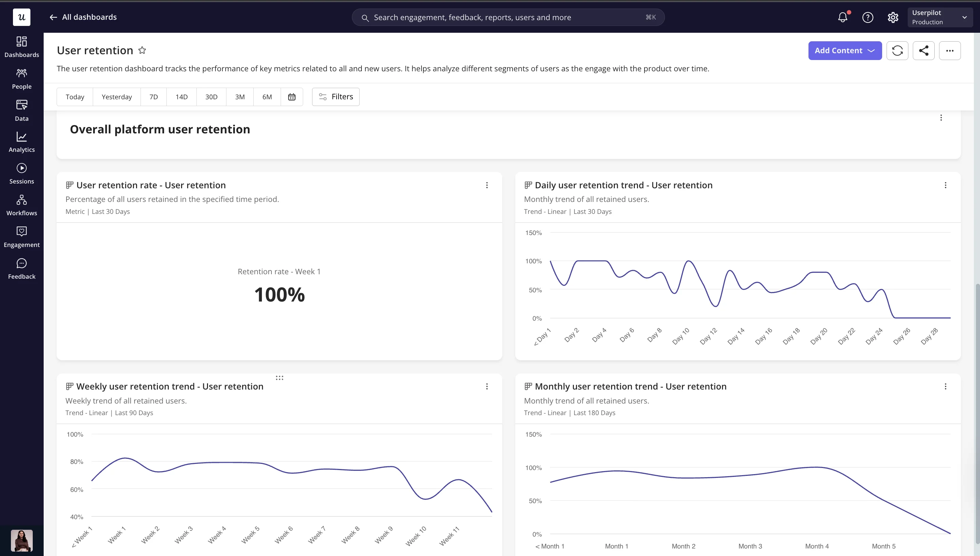
Task: Share the dashboard using the share icon
Action: [x=923, y=50]
